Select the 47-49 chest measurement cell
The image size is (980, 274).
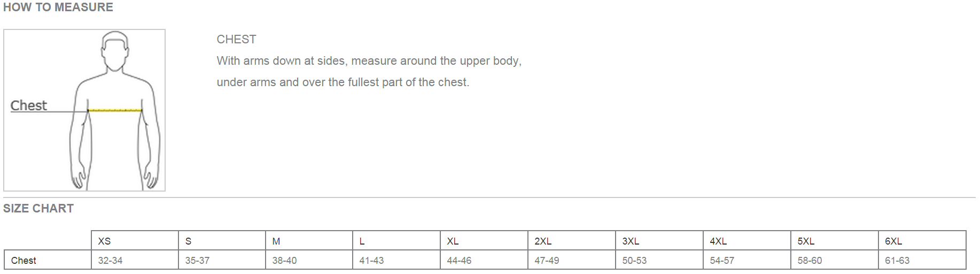pyautogui.click(x=547, y=261)
